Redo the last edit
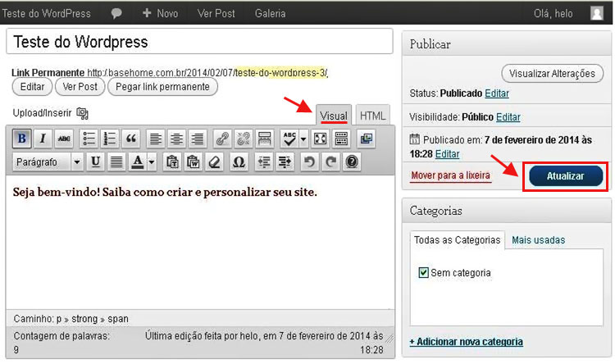Image resolution: width=615 pixels, height=364 pixels. (331, 162)
